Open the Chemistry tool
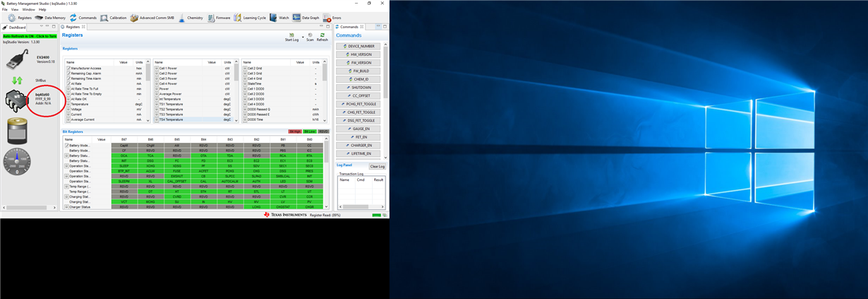Image resolution: width=868 pixels, height=299 pixels. [191, 18]
